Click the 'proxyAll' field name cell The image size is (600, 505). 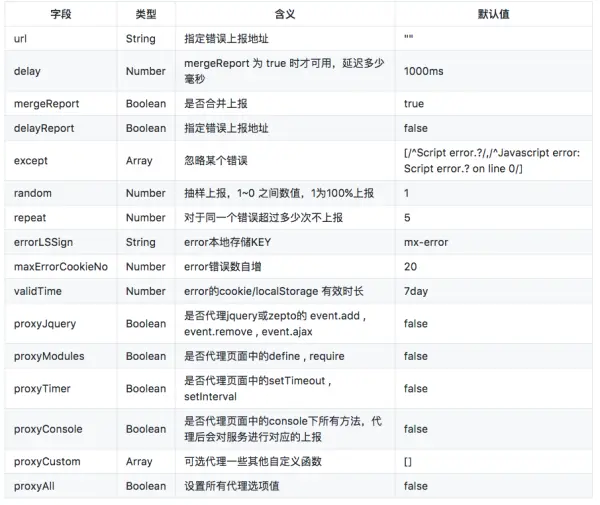tap(34, 486)
